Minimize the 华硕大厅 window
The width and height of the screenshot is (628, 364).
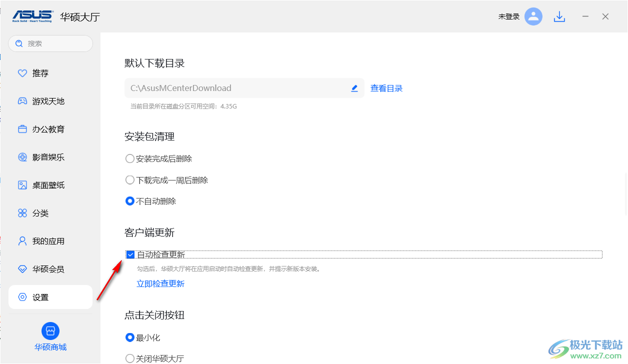click(x=585, y=16)
